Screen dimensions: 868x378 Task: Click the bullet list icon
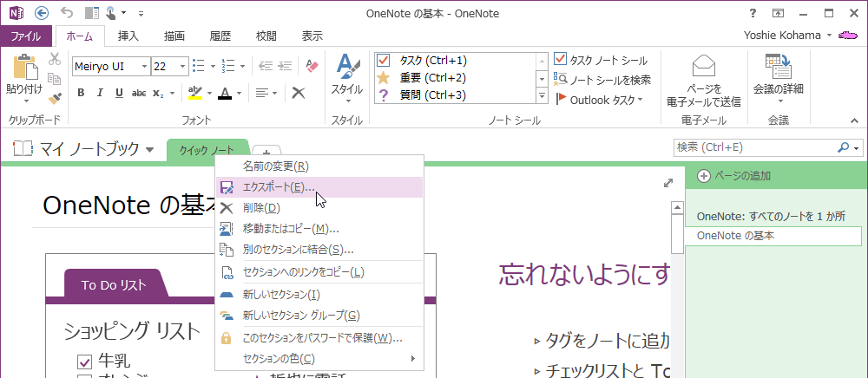point(198,66)
